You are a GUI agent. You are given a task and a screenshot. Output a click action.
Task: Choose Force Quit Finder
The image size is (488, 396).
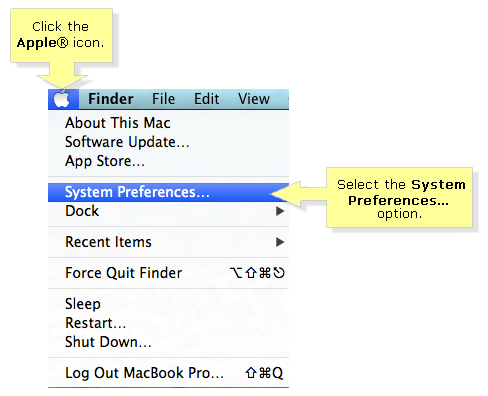pos(124,273)
